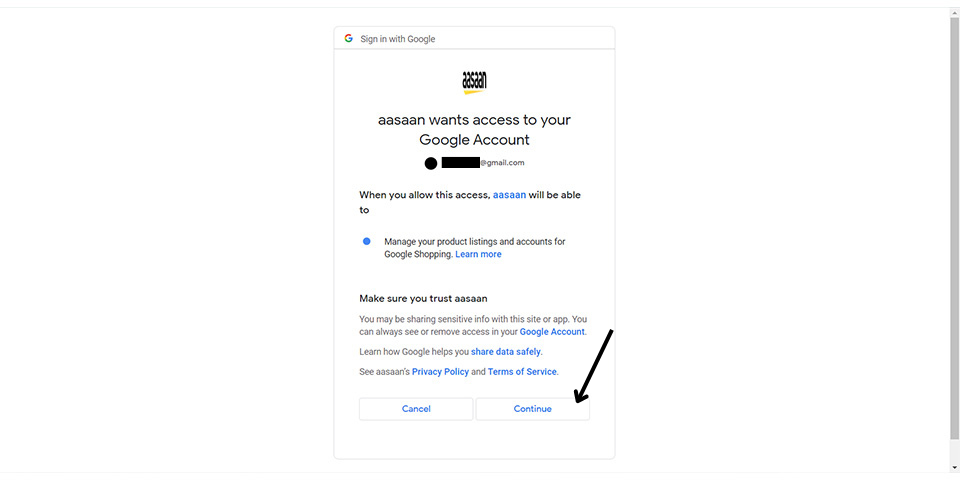The width and height of the screenshot is (960, 480).
Task: Click the vertical scrollbar thumb
Action: [954, 228]
